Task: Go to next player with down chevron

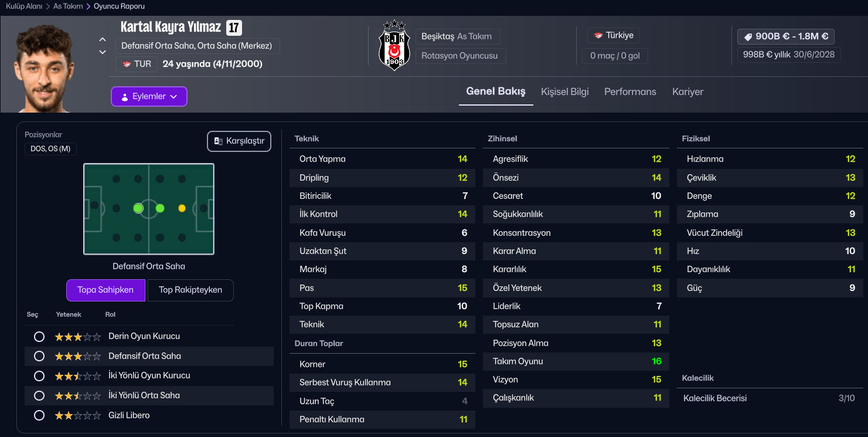Action: pos(103,52)
